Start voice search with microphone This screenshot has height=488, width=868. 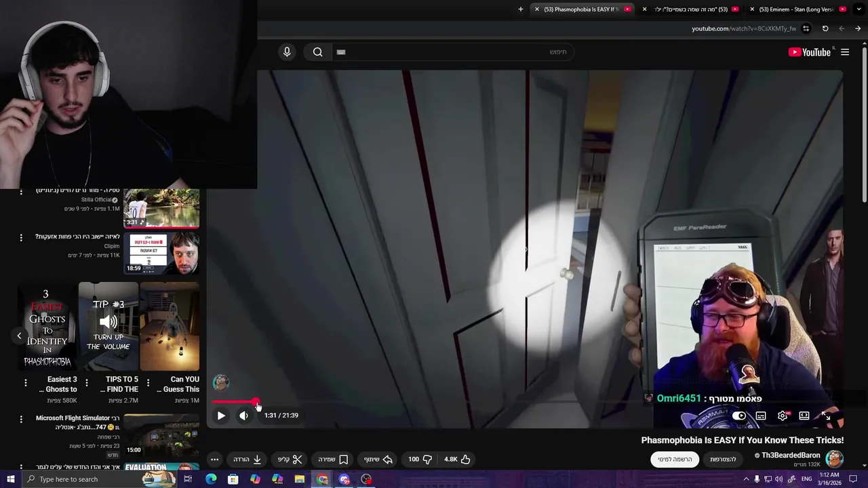tap(287, 52)
